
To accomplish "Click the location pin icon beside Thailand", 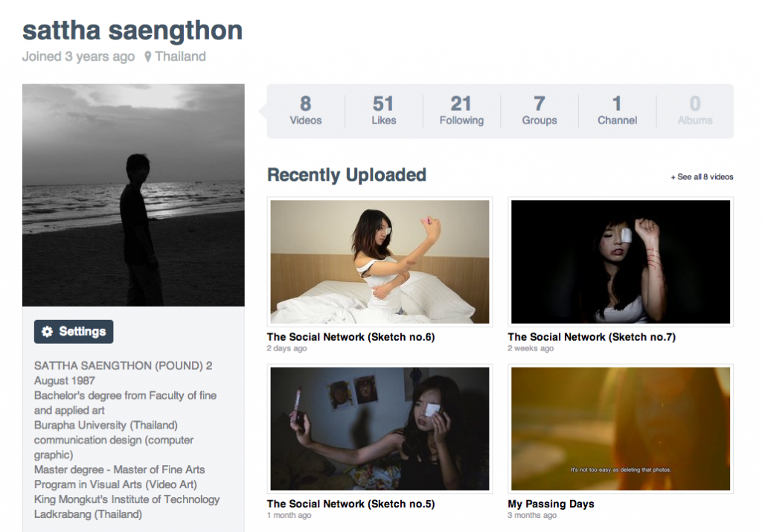I will pos(148,57).
